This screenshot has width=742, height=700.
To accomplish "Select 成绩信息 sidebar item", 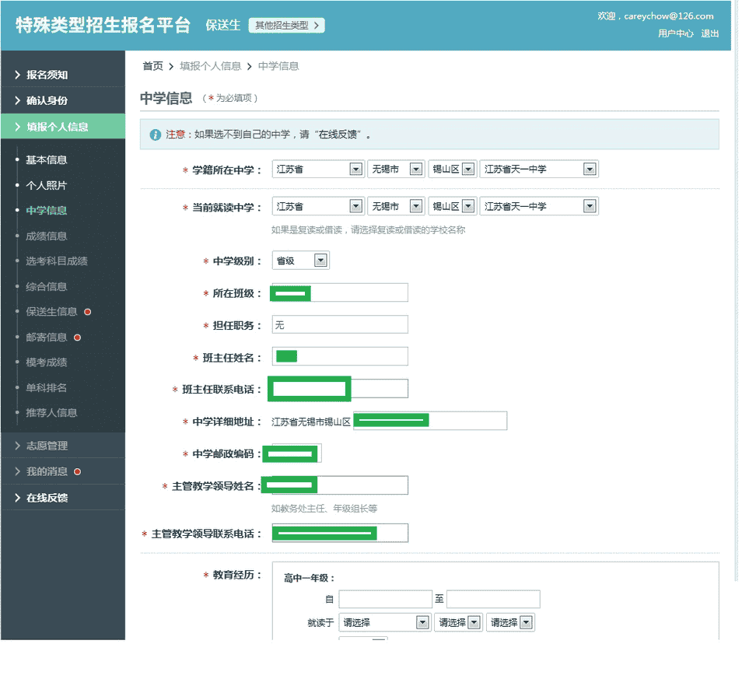I will (47, 236).
